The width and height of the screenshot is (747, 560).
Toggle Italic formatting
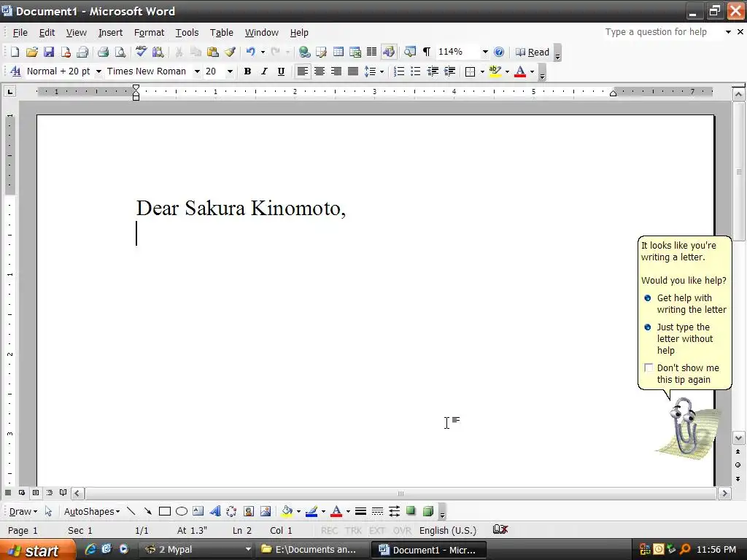[264, 71]
